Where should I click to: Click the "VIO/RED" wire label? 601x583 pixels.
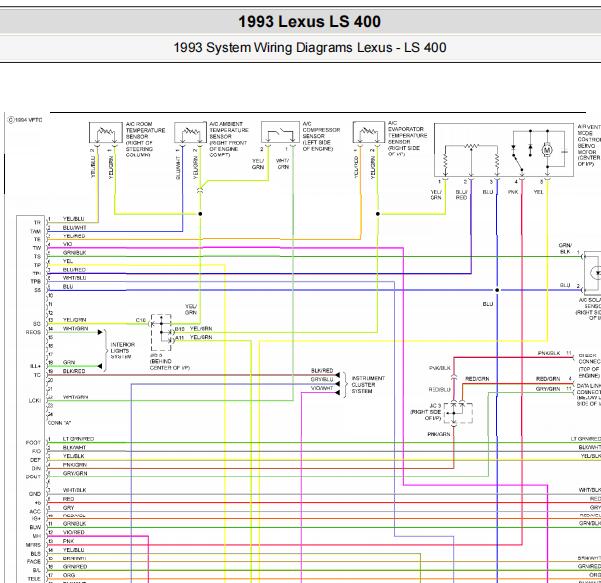click(74, 532)
